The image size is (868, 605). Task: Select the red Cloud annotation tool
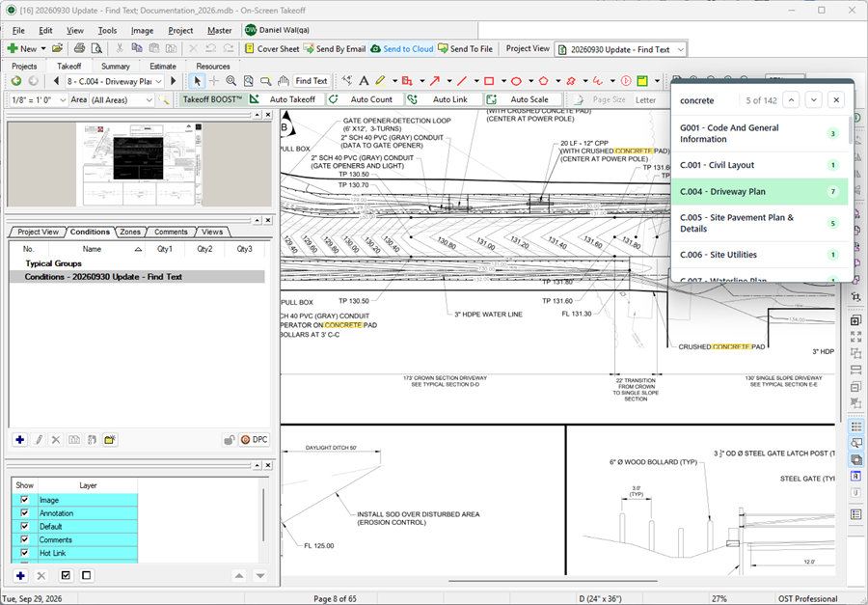pyautogui.click(x=571, y=81)
